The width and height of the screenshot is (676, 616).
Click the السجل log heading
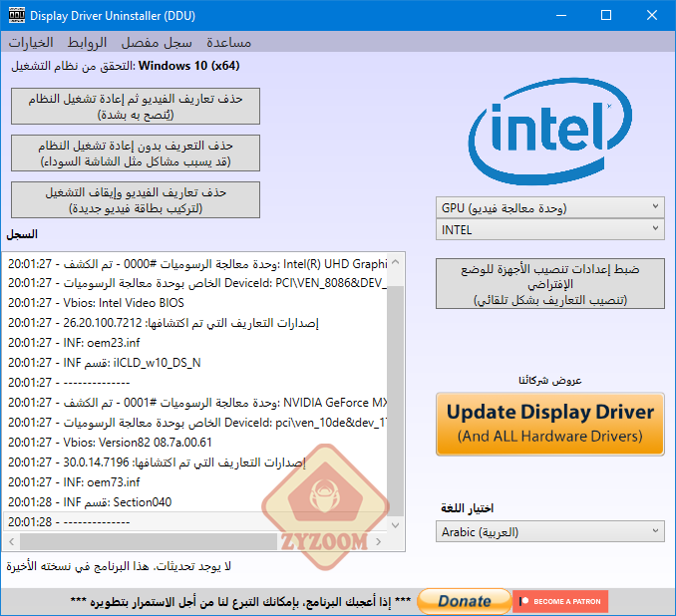[22, 234]
